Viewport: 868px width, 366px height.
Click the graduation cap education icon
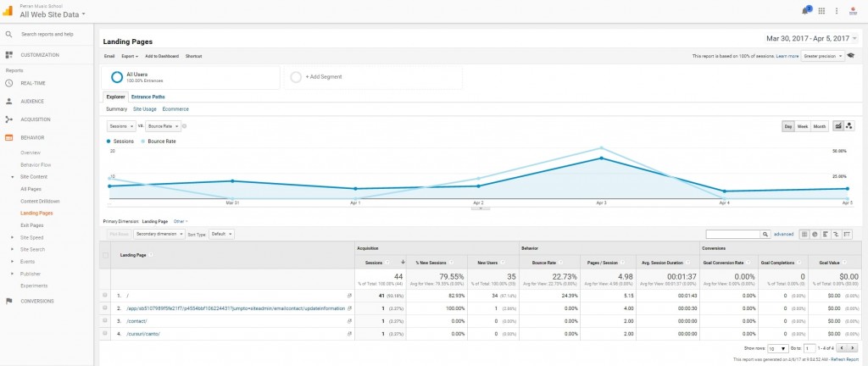coord(851,56)
